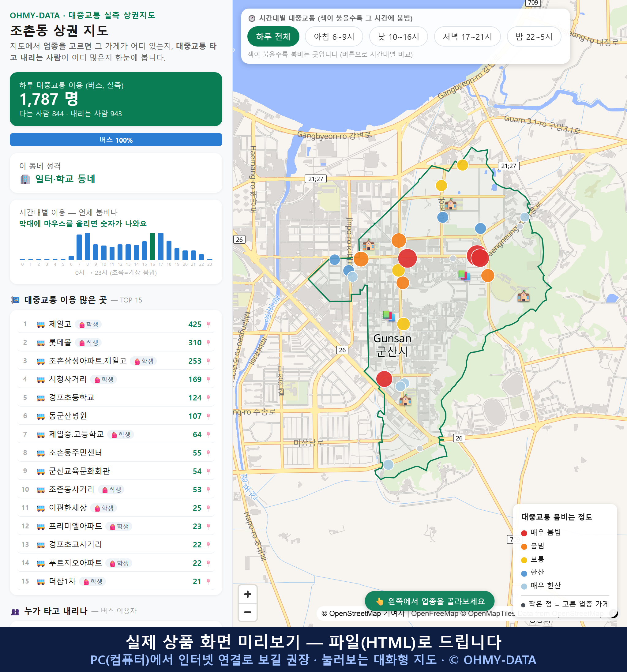
Task: Click the bus icon in 경포초등학교 row
Action: tap(40, 398)
